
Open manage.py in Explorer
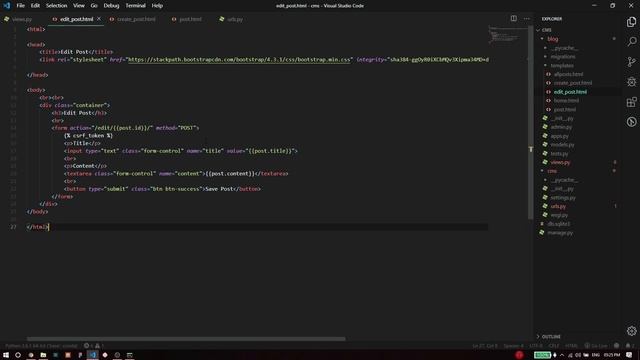[x=560, y=233]
